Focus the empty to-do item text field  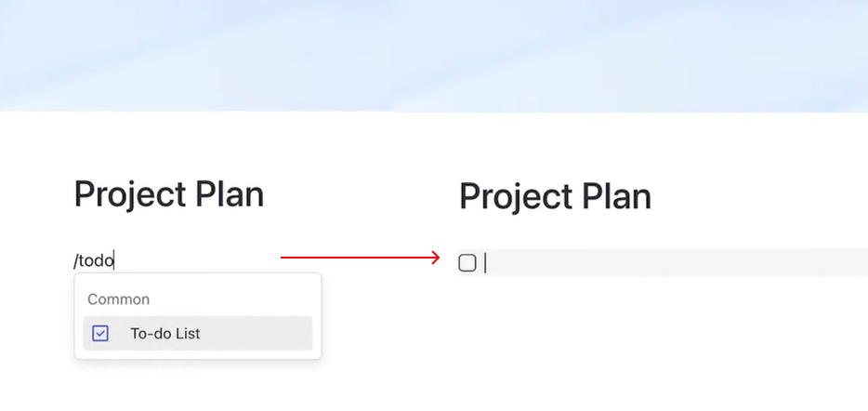click(651, 263)
